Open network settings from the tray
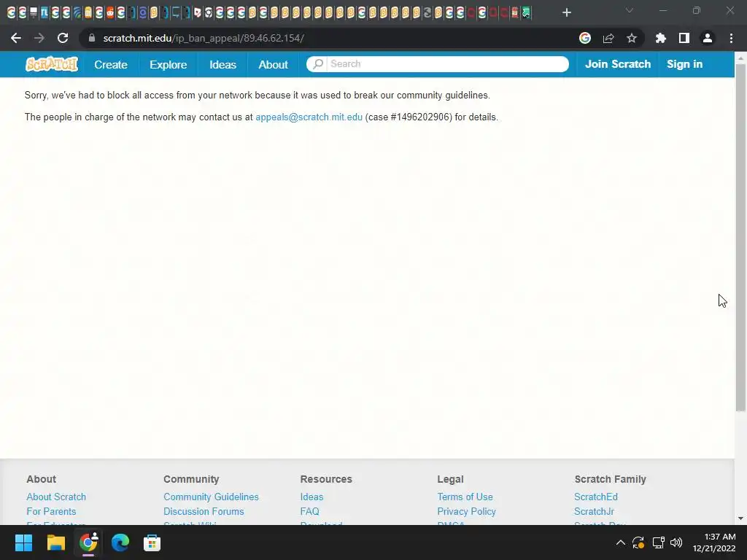 click(659, 542)
